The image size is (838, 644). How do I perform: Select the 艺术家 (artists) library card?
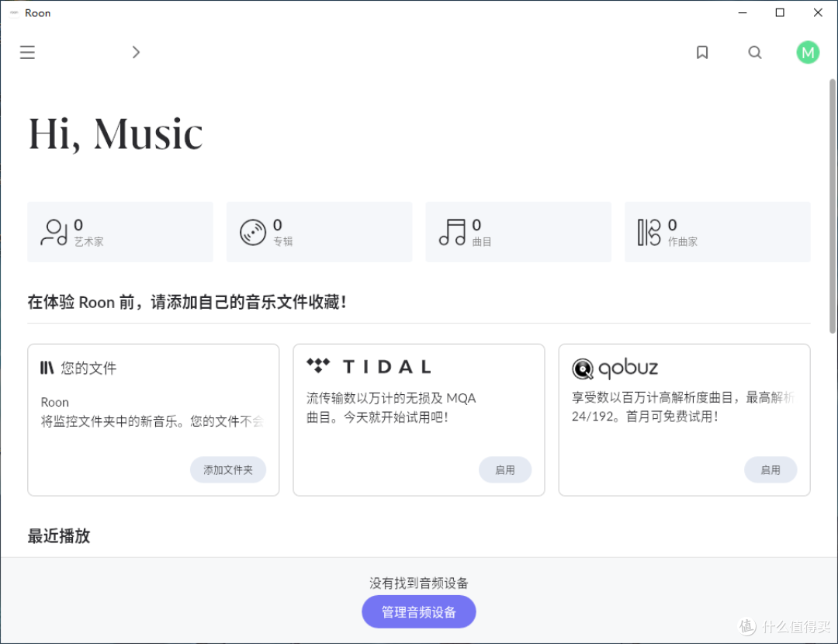(119, 231)
